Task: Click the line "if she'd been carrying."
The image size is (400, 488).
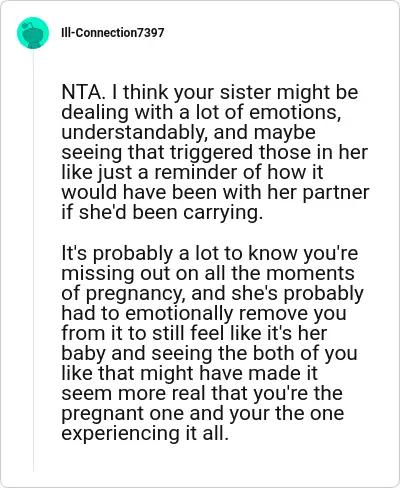Action: coord(162,212)
